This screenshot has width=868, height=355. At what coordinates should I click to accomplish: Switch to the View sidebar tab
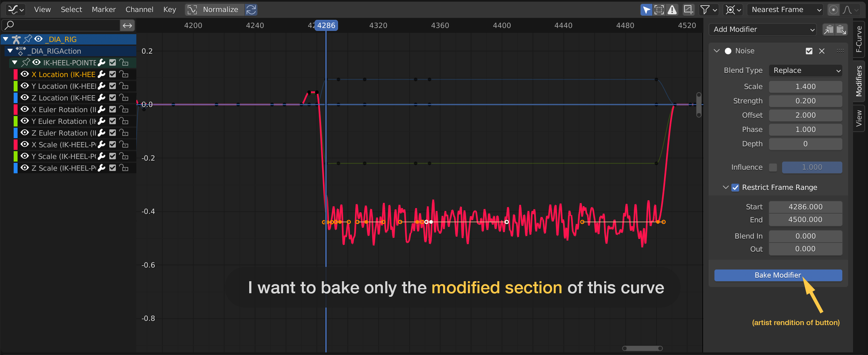click(x=859, y=118)
